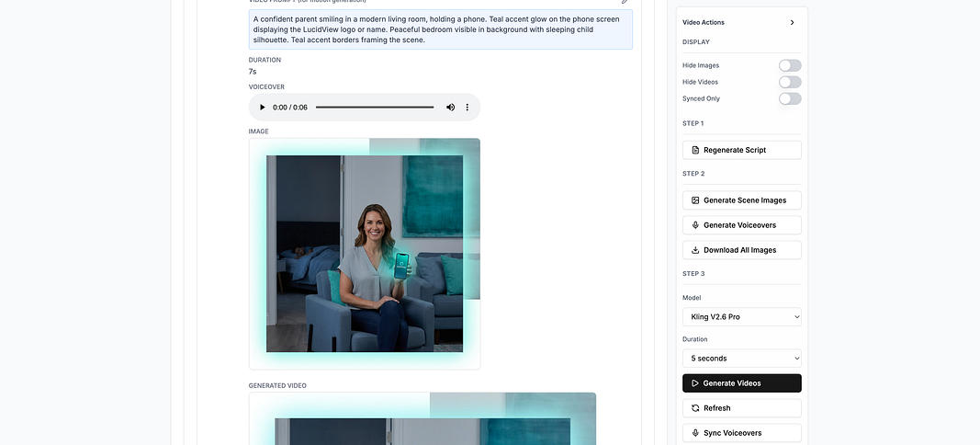Click the video prompt text box
Image resolution: width=980 pixels, height=445 pixels.
pyautogui.click(x=441, y=29)
